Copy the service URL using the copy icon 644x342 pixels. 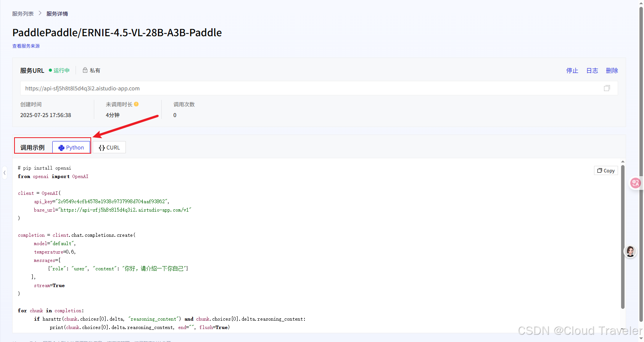607,88
